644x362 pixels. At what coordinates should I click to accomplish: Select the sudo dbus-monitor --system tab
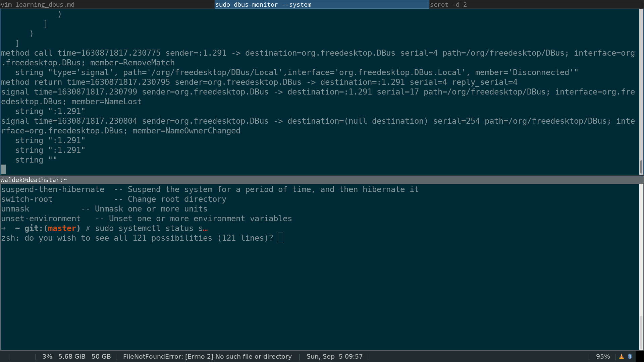[322, 4]
